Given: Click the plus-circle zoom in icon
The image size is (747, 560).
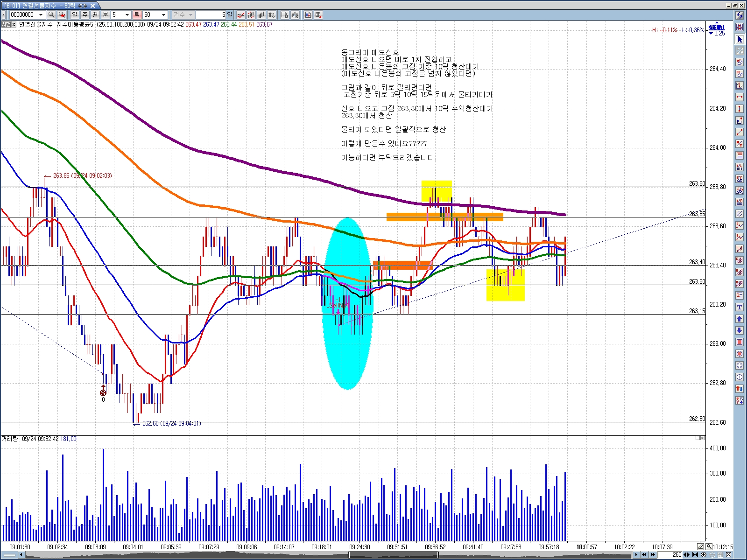Looking at the screenshot, I should coord(704,555).
